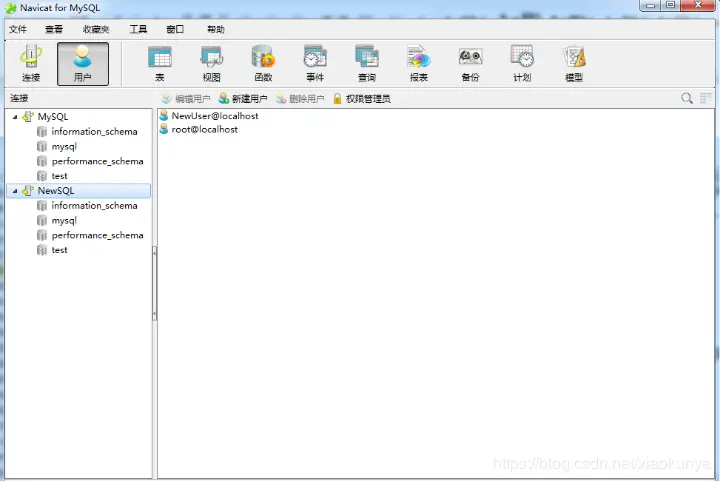
Task: Click the search magnifier icon
Action: tap(687, 98)
